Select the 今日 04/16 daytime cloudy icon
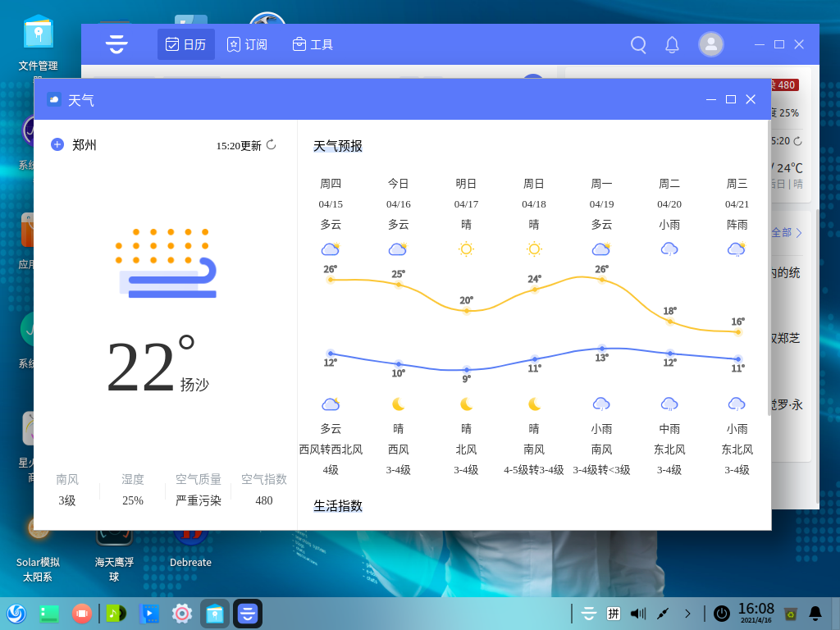Screen dimensions: 840x630 (398, 249)
